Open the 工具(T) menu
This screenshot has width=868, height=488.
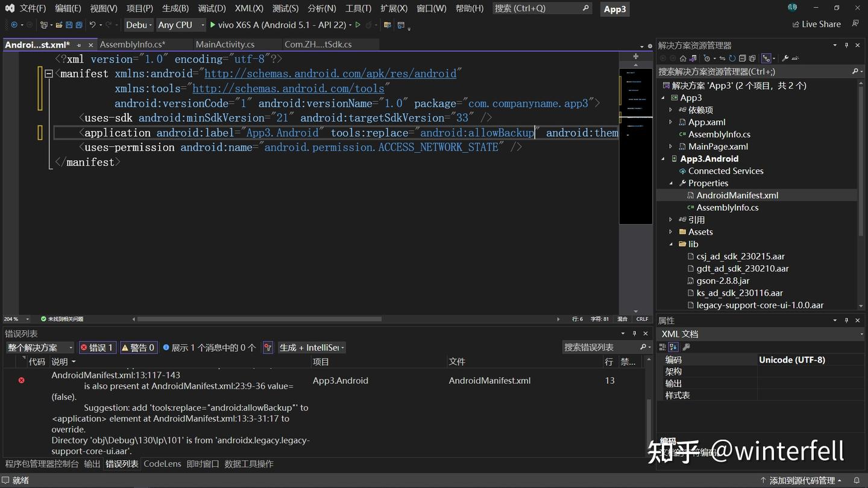(358, 8)
